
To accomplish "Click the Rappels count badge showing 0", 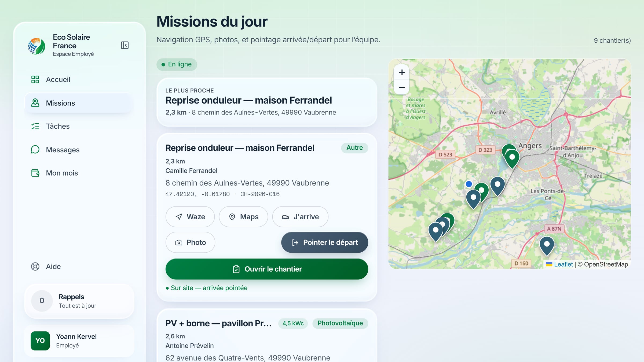I will pyautogui.click(x=42, y=301).
